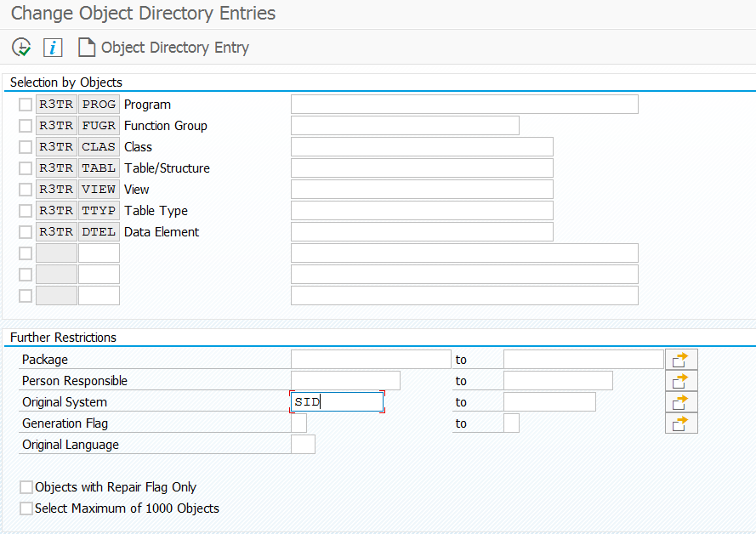756x534 pixels.
Task: Click the Data Element name field
Action: pos(421,232)
